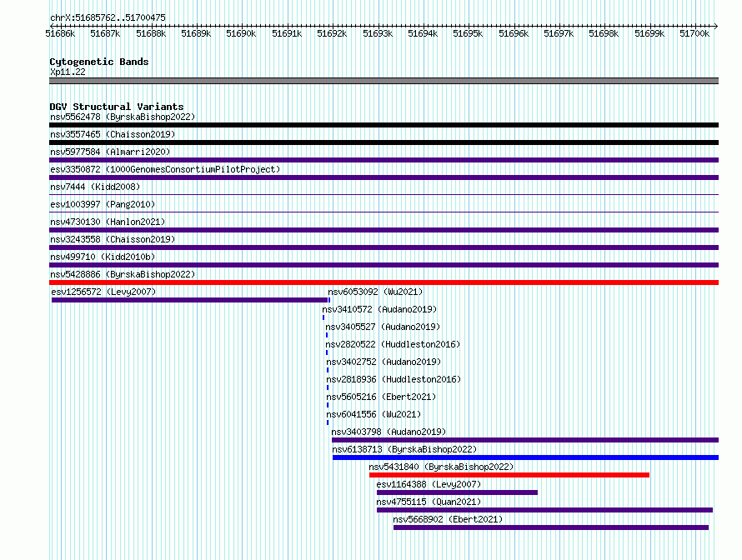This screenshot has width=742, height=560.
Task: Click the purple bar under nsv5977584
Action: [384, 160]
